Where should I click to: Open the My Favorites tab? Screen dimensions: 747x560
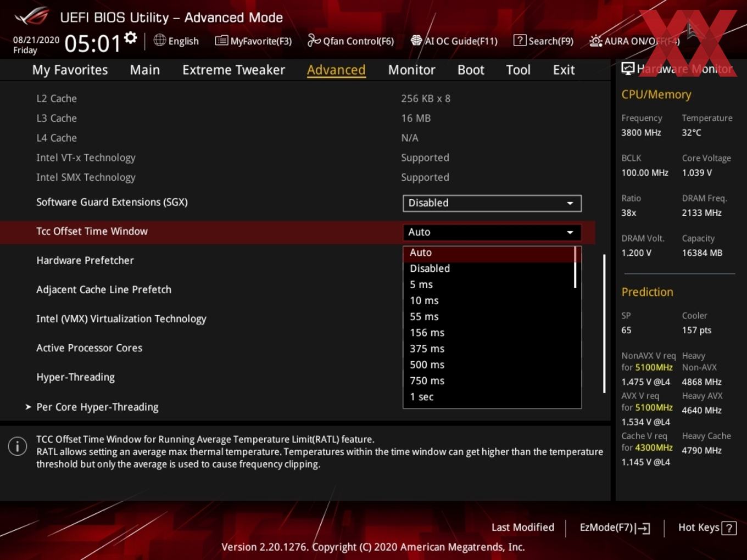(70, 70)
